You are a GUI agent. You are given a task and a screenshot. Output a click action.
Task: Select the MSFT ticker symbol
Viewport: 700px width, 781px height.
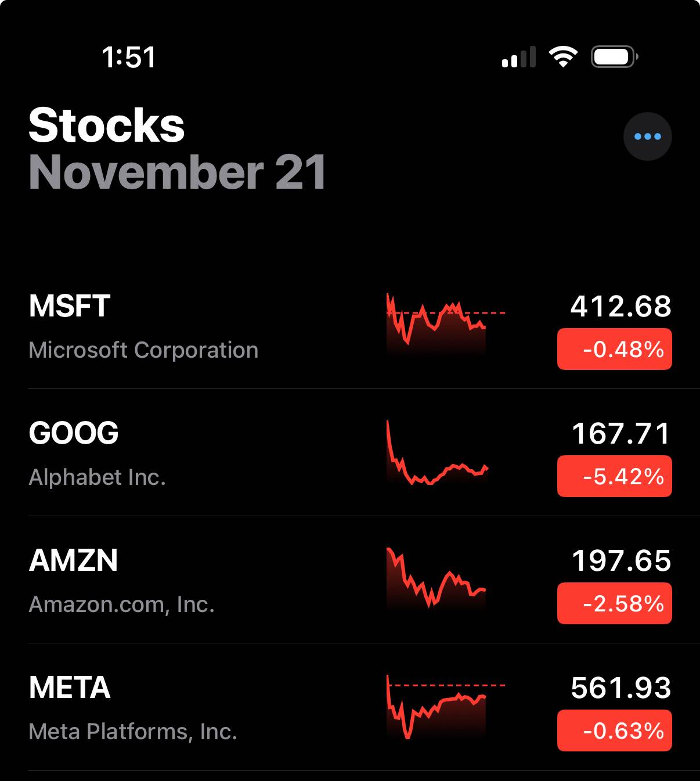coord(70,306)
